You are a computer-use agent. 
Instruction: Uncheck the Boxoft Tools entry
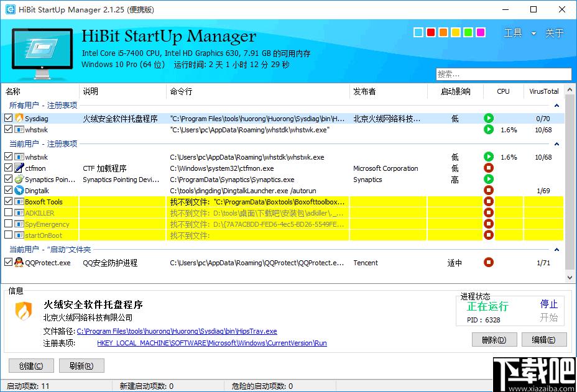point(8,201)
